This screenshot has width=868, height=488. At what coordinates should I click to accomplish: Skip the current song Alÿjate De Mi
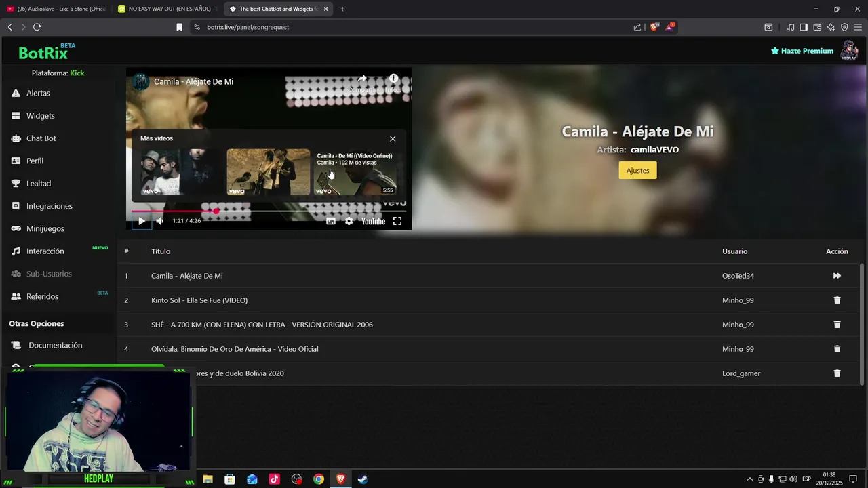click(x=837, y=276)
